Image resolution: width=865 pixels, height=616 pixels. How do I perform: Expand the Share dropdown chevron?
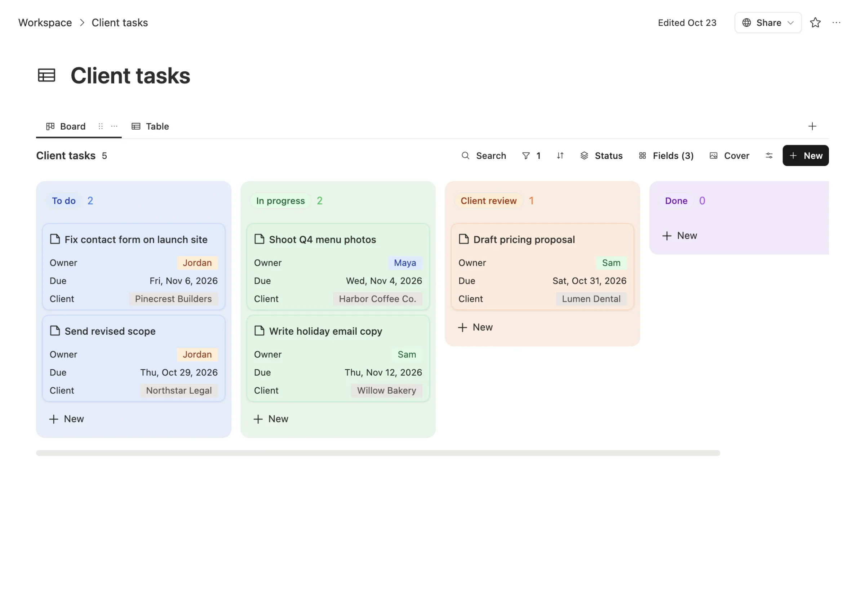(x=790, y=23)
